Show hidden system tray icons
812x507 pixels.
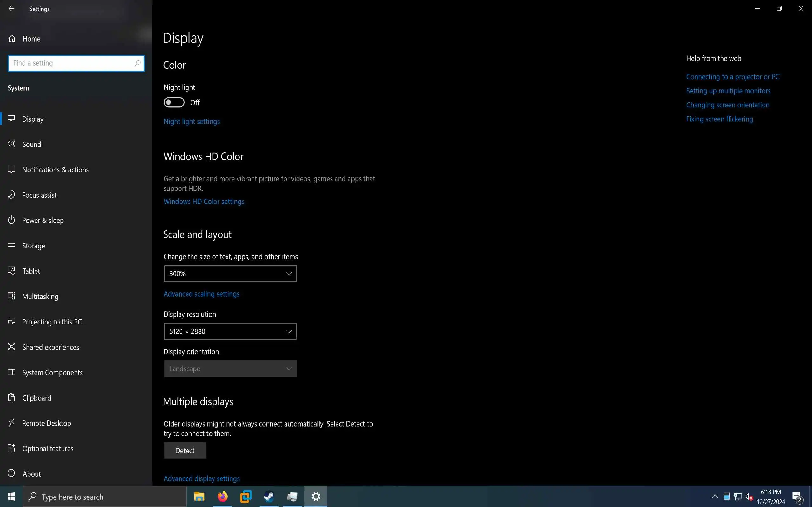[x=715, y=497]
